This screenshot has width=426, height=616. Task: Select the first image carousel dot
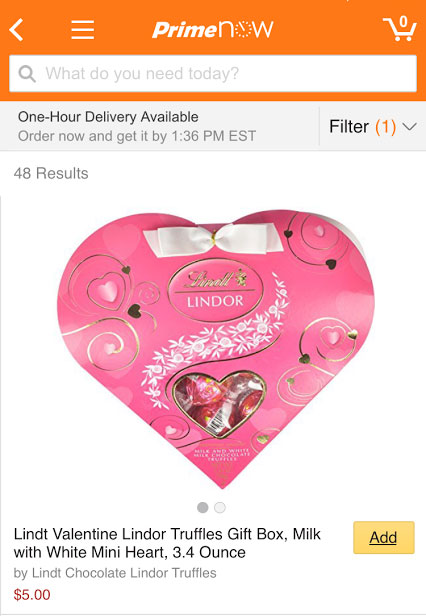pyautogui.click(x=202, y=508)
